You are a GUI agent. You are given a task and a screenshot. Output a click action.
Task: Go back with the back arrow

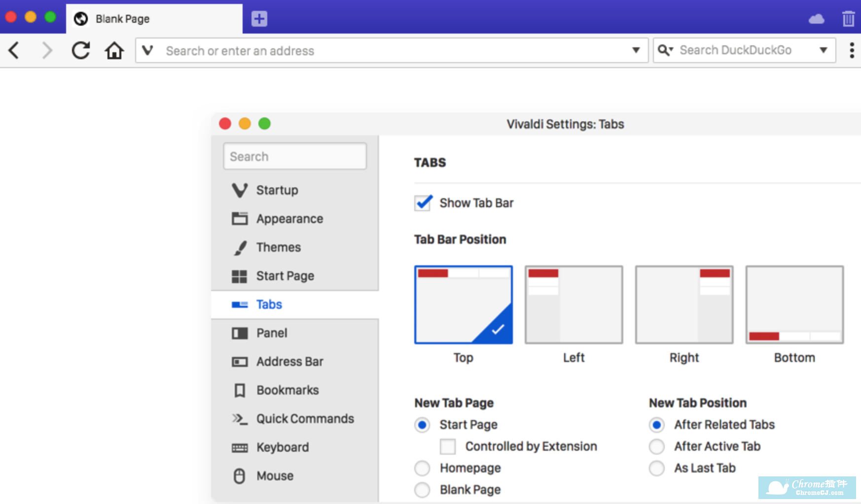point(14,50)
